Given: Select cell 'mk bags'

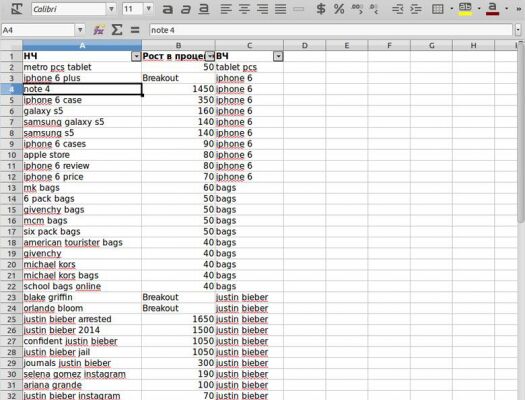Looking at the screenshot, I should tap(82, 188).
